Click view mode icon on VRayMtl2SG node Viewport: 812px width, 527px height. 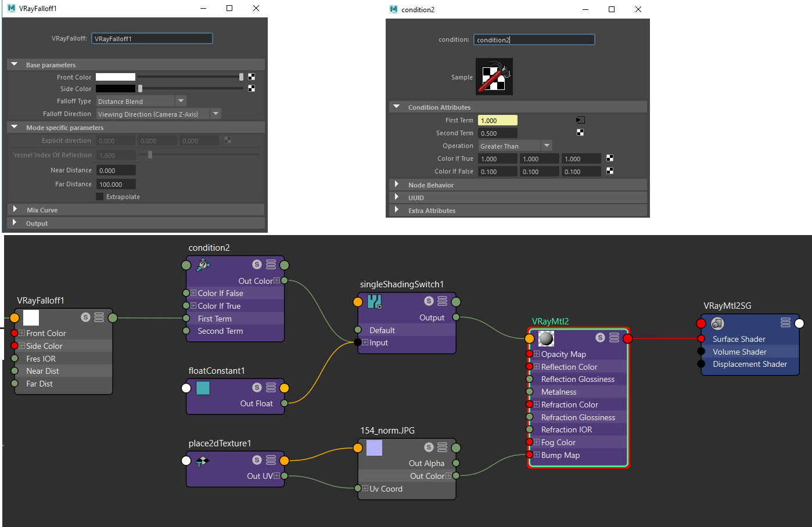786,323
